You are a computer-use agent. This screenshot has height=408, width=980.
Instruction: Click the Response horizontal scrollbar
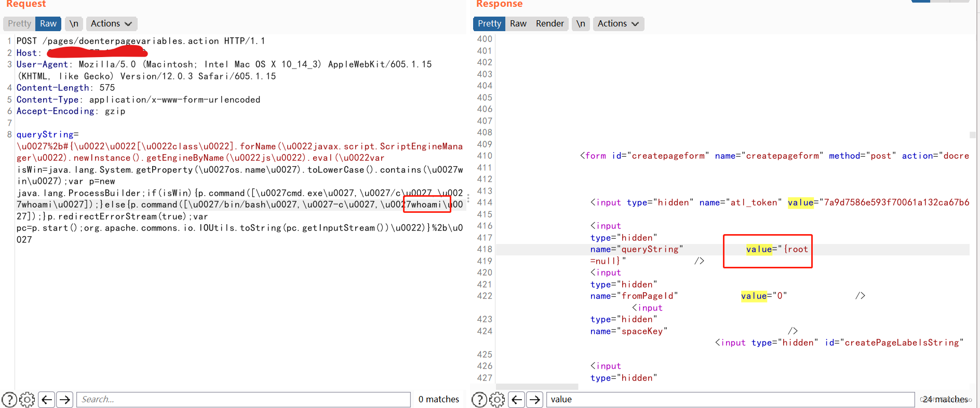coord(537,387)
